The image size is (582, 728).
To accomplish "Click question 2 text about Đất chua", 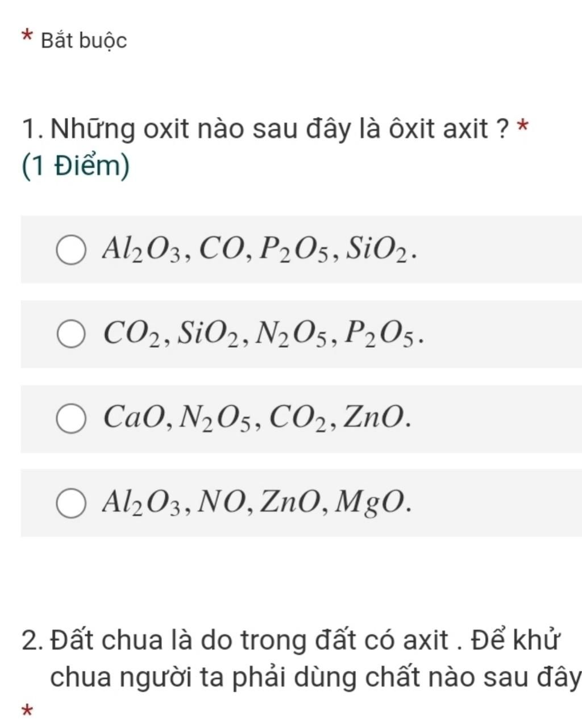I will tap(302, 659).
